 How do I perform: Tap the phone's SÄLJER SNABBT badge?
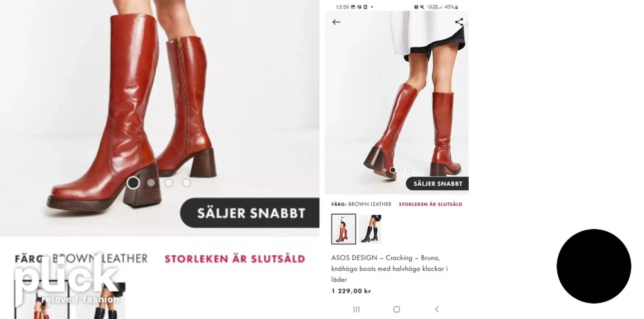tap(437, 184)
